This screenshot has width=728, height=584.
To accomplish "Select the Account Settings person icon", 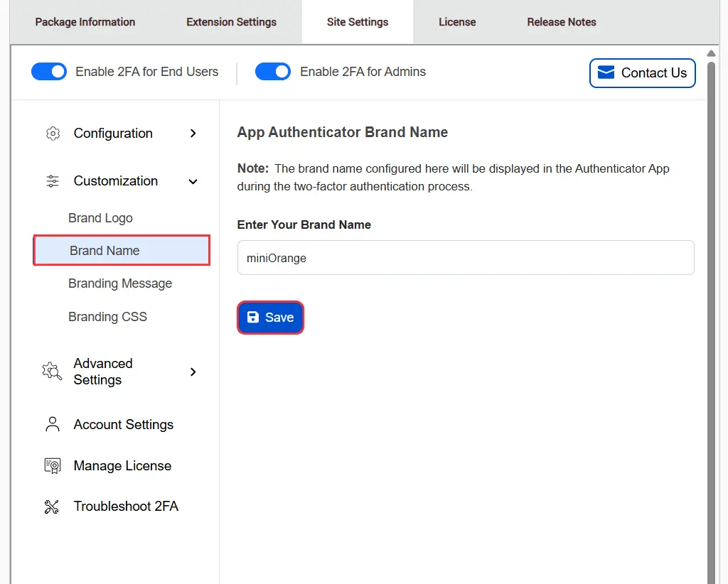I will (52, 423).
